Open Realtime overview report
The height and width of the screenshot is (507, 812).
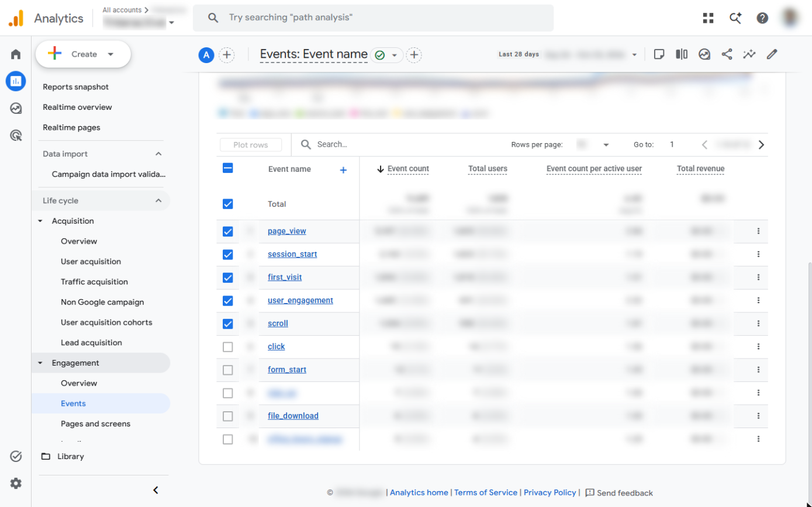pyautogui.click(x=77, y=107)
